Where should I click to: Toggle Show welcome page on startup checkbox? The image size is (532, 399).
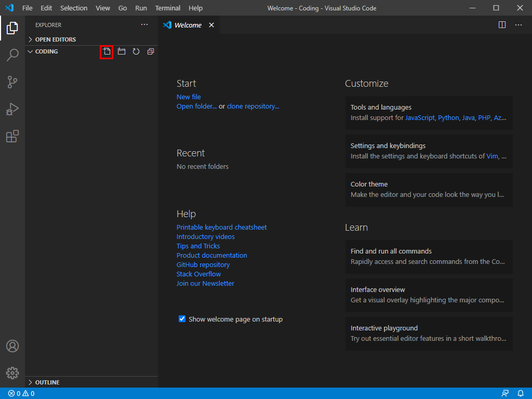click(182, 319)
